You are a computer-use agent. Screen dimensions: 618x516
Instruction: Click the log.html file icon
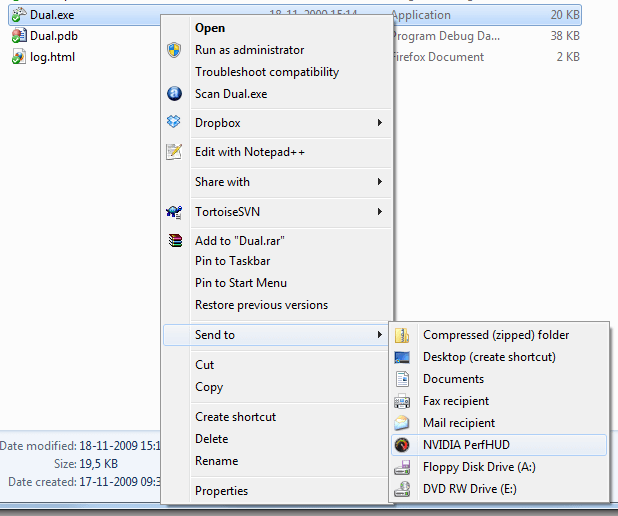point(19,57)
